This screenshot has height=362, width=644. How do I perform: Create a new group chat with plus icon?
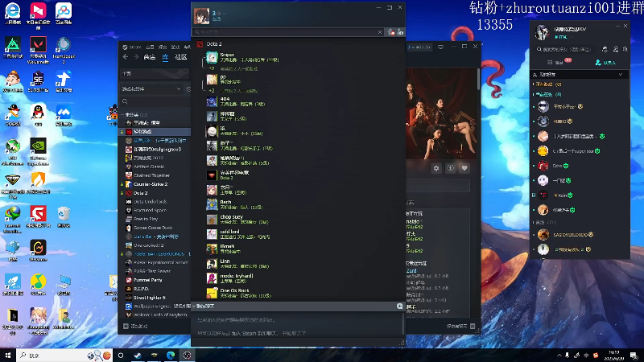(x=399, y=306)
